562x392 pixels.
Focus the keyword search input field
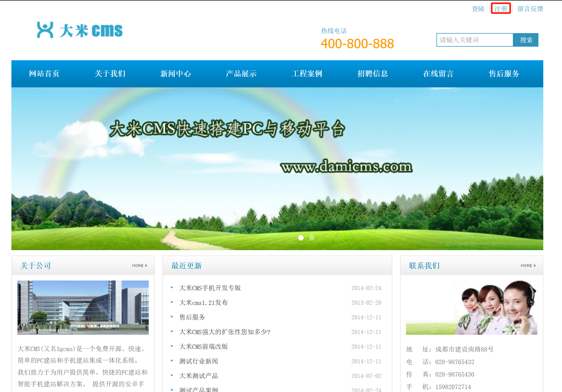pyautogui.click(x=474, y=40)
